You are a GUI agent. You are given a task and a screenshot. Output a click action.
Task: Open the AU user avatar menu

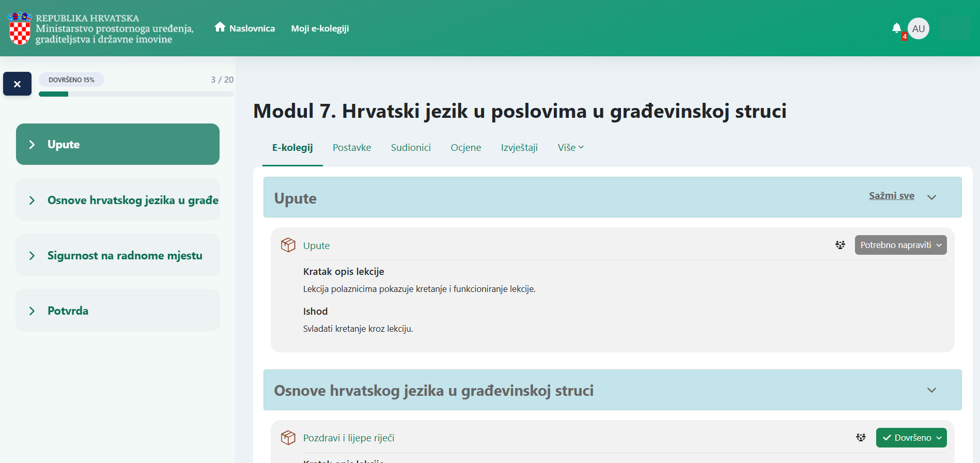pos(918,28)
